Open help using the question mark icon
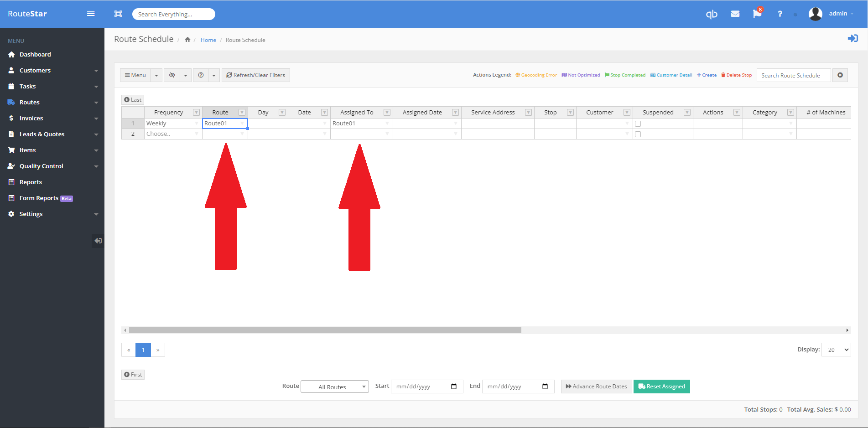The image size is (868, 428). click(x=780, y=14)
